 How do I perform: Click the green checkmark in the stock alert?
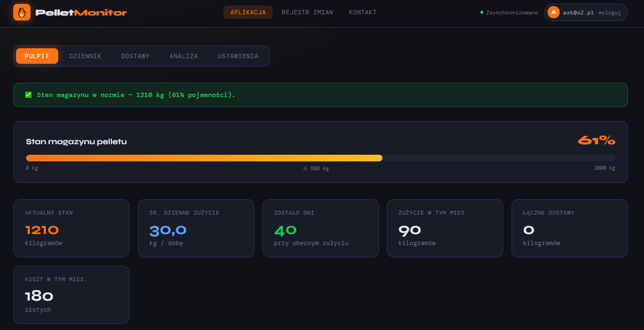28,95
